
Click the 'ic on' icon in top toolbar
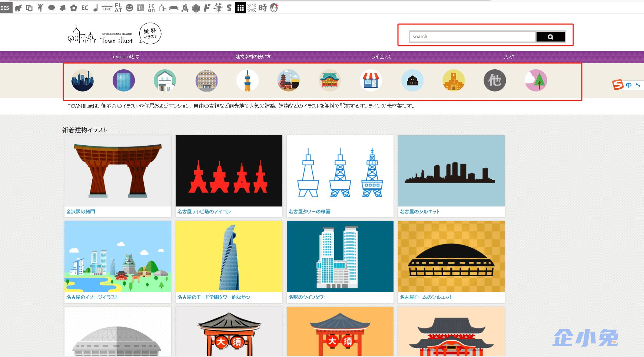[151, 8]
